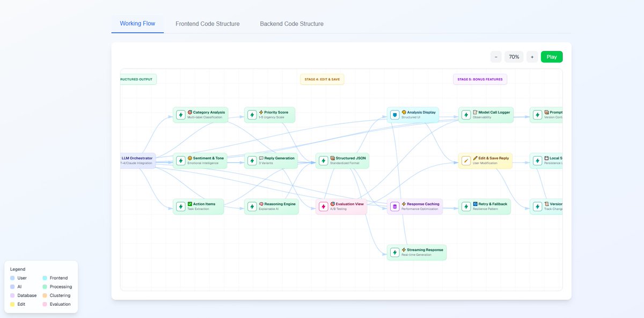The height and width of the screenshot is (318, 644).
Task: Click the 'User Modification' subtitle text
Action: point(485,163)
